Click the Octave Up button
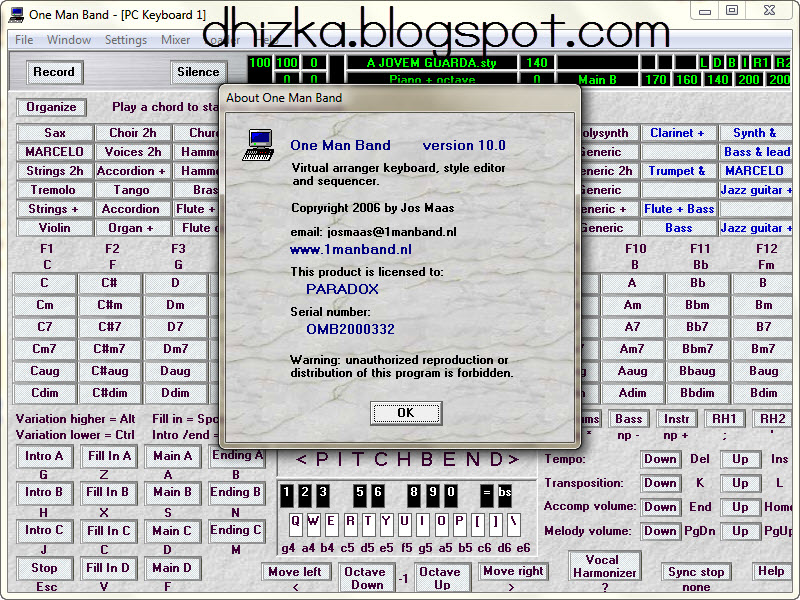 point(441,578)
